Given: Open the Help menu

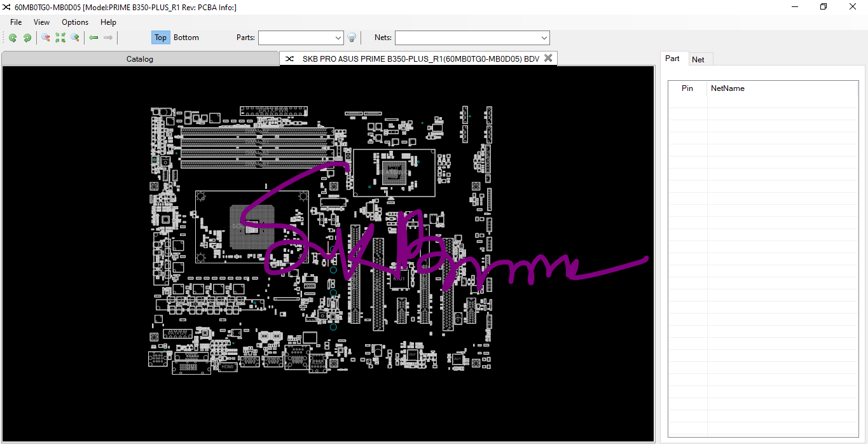Looking at the screenshot, I should pos(109,22).
